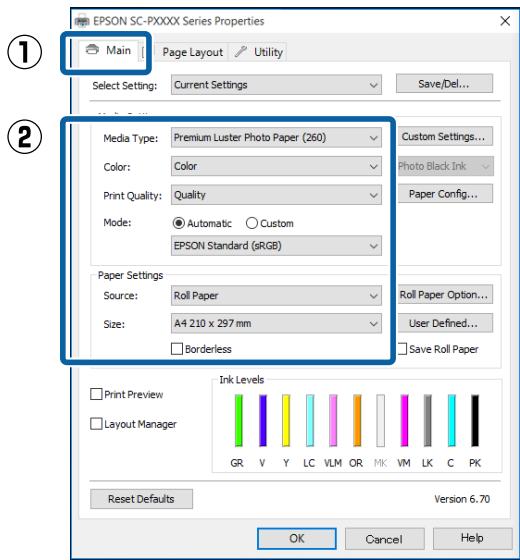
Task: Click the Save/Del... button
Action: (444, 84)
